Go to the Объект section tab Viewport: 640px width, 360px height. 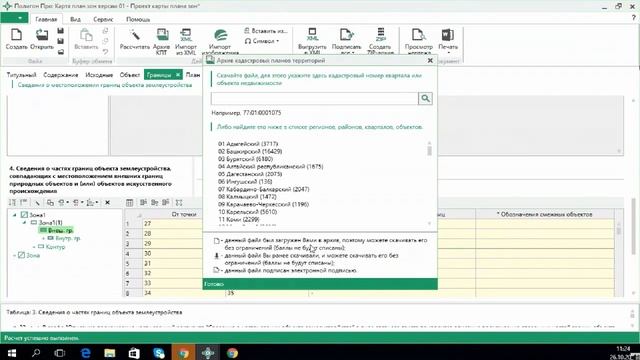point(130,75)
